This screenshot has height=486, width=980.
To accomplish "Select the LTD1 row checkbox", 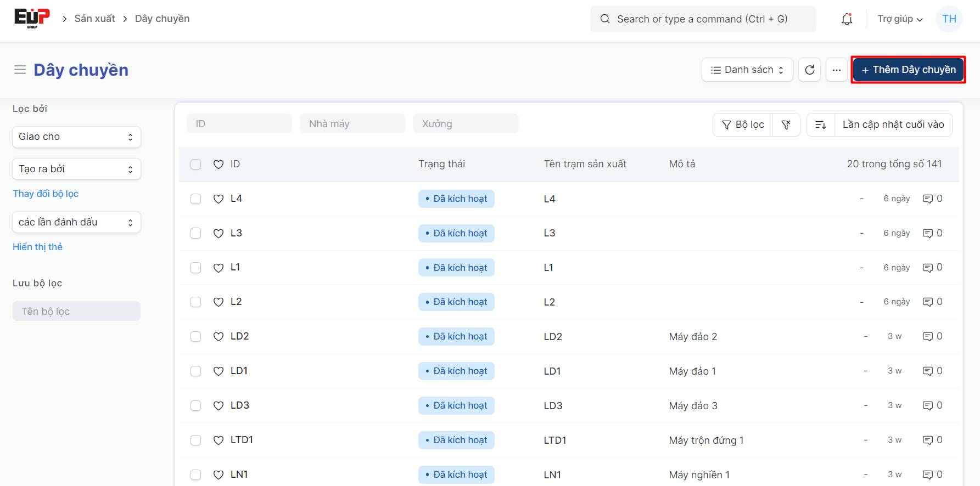I will coord(195,440).
